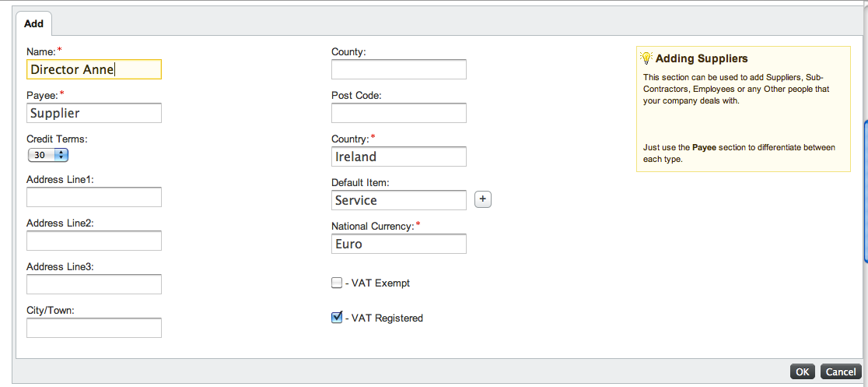Image resolution: width=868 pixels, height=387 pixels.
Task: Click into the Address Line3 box
Action: [x=94, y=284]
